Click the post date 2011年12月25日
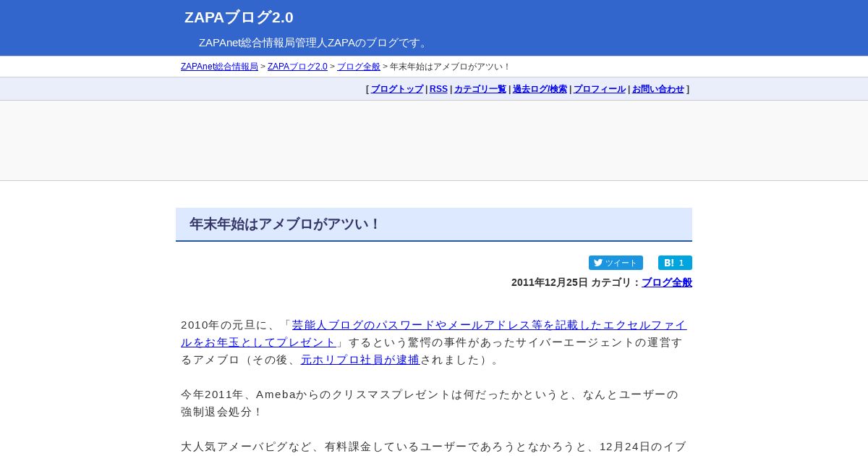 click(550, 282)
